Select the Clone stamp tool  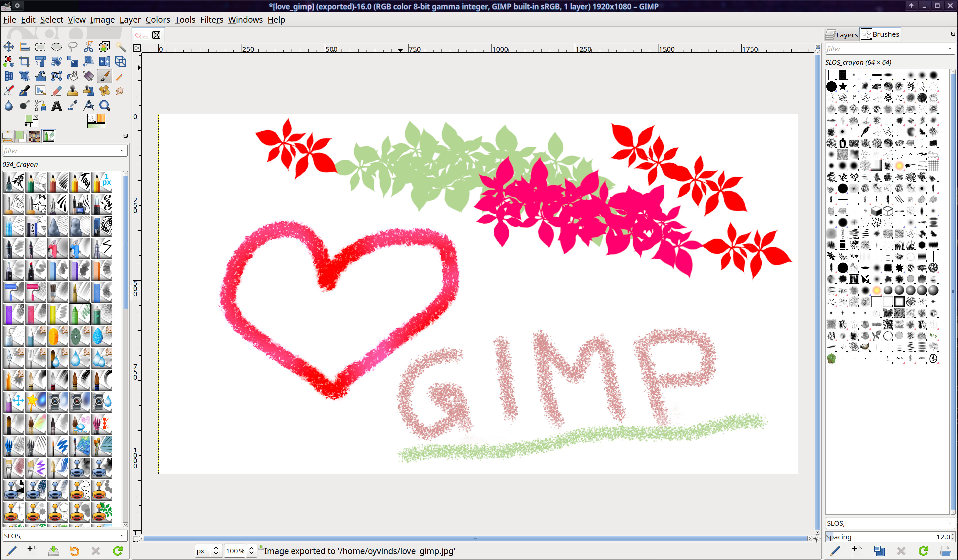[x=72, y=91]
